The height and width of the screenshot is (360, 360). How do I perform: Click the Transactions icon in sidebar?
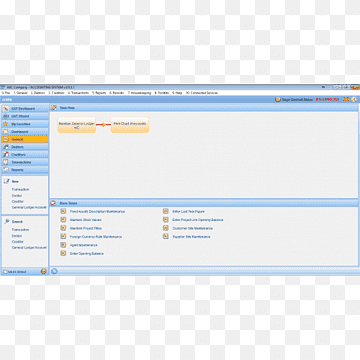click(6, 162)
